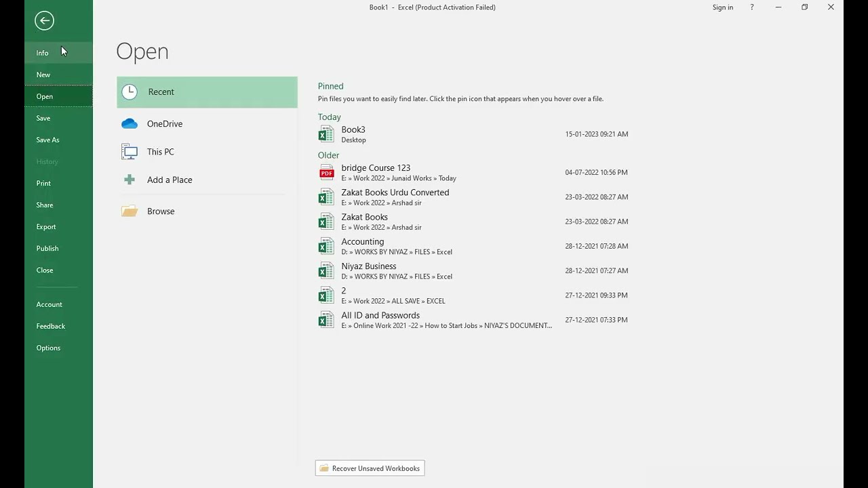Open bridge Course 123 file name
This screenshot has width=868, height=488.
pyautogui.click(x=376, y=168)
